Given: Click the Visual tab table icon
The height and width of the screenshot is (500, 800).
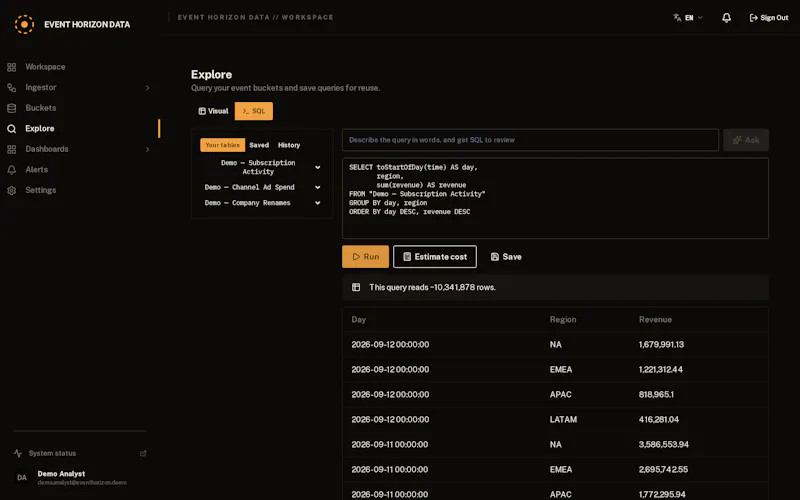Looking at the screenshot, I should point(202,111).
